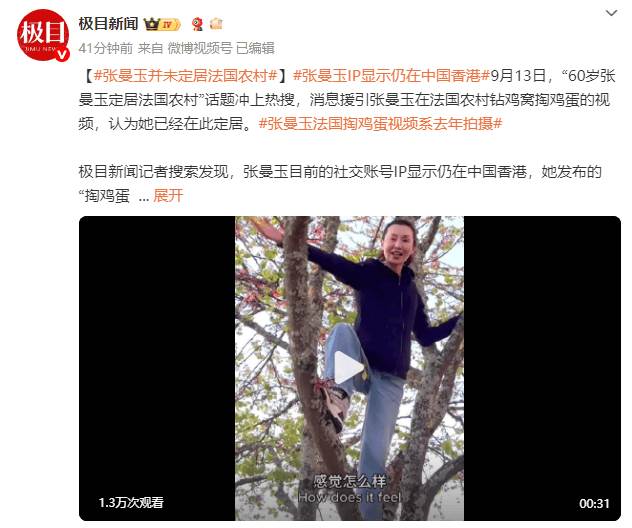Screen dimensions: 632x528
Task: Click the red flower badge icon
Action: pos(197,24)
